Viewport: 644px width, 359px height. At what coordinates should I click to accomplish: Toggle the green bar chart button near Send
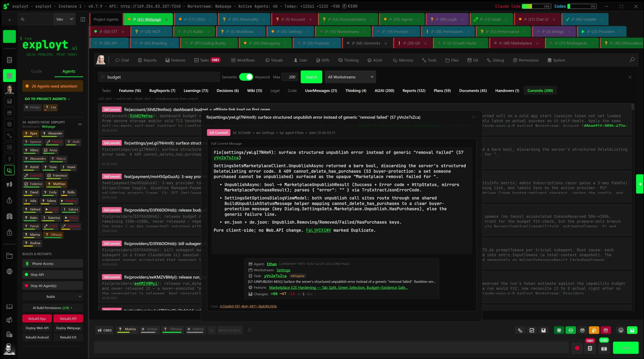click(x=632, y=330)
